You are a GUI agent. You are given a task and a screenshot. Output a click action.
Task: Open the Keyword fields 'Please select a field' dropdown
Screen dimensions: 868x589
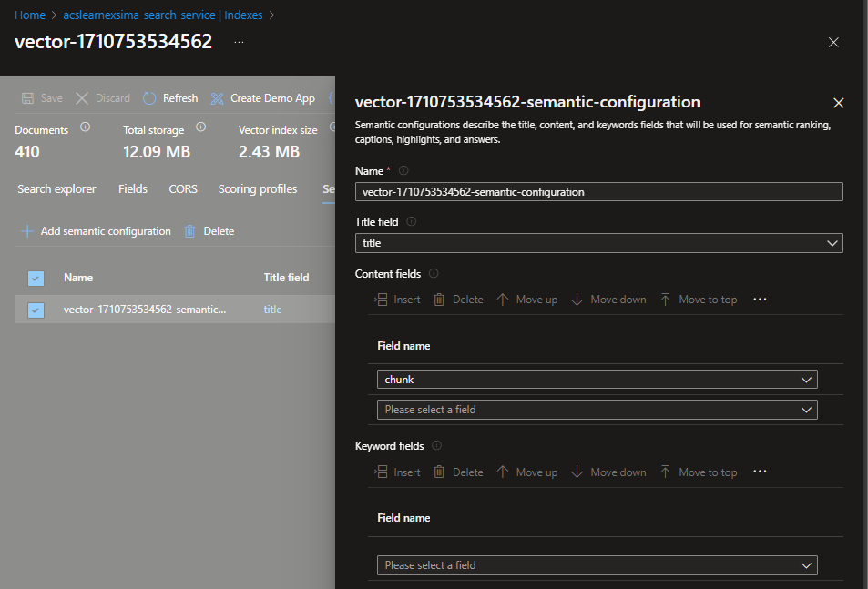point(597,565)
